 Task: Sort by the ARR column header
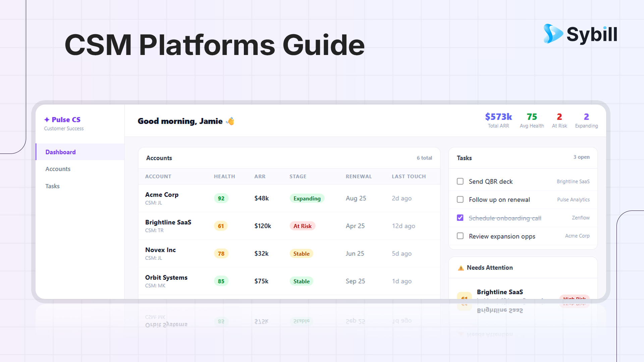pos(260,176)
